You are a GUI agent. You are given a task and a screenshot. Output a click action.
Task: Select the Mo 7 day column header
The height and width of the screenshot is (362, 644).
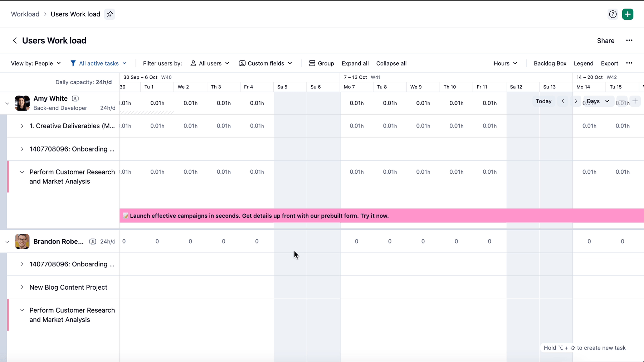[357, 87]
